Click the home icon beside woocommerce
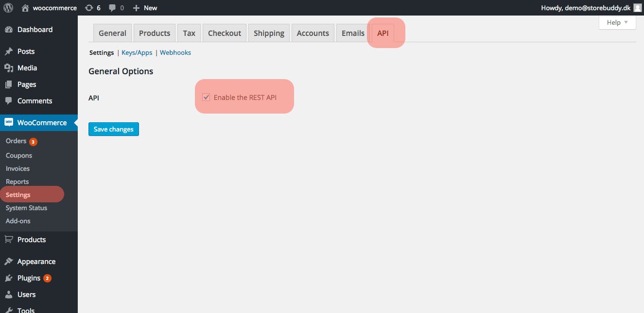 click(26, 8)
